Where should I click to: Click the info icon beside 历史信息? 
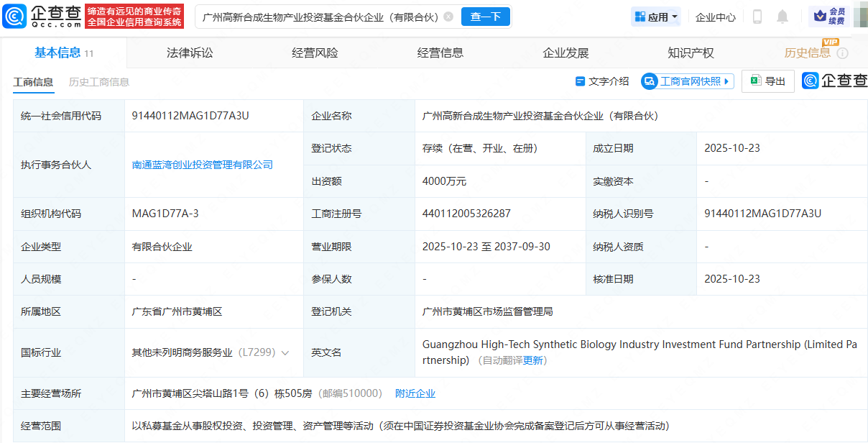[x=843, y=53]
